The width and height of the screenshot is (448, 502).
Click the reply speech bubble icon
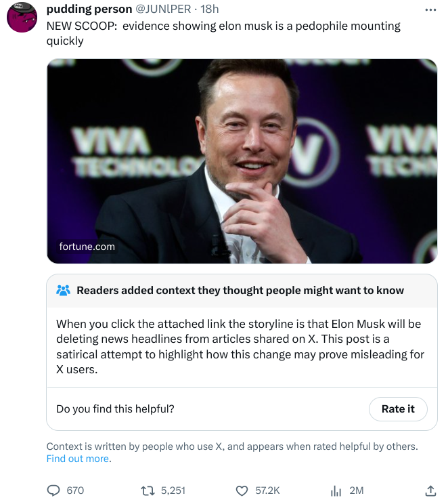pyautogui.click(x=53, y=490)
